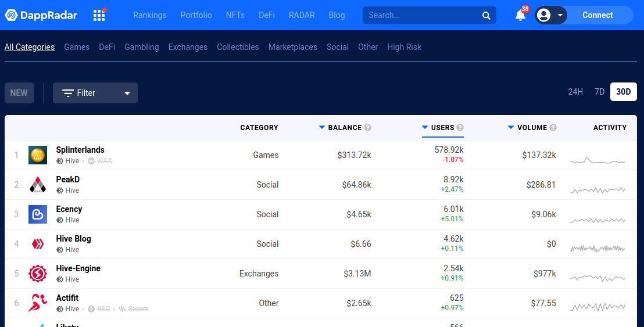The height and width of the screenshot is (327, 644).
Task: Switch to the Games category tab
Action: [77, 47]
